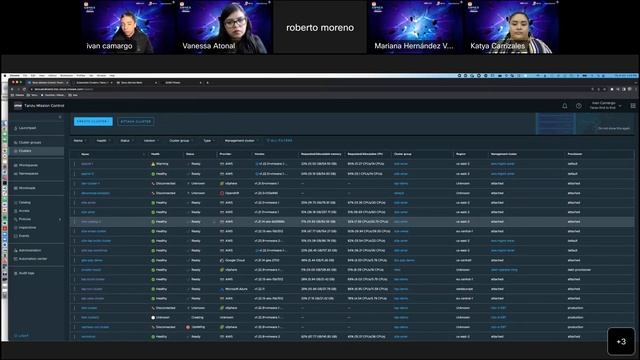Click the Namespaces sidebar icon
640x360 pixels.
pos(16,173)
